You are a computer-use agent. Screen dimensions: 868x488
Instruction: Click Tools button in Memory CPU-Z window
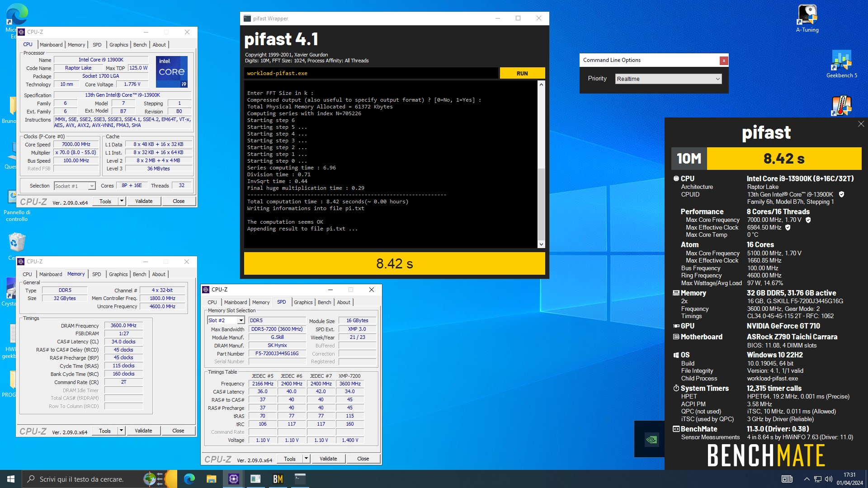tap(105, 431)
